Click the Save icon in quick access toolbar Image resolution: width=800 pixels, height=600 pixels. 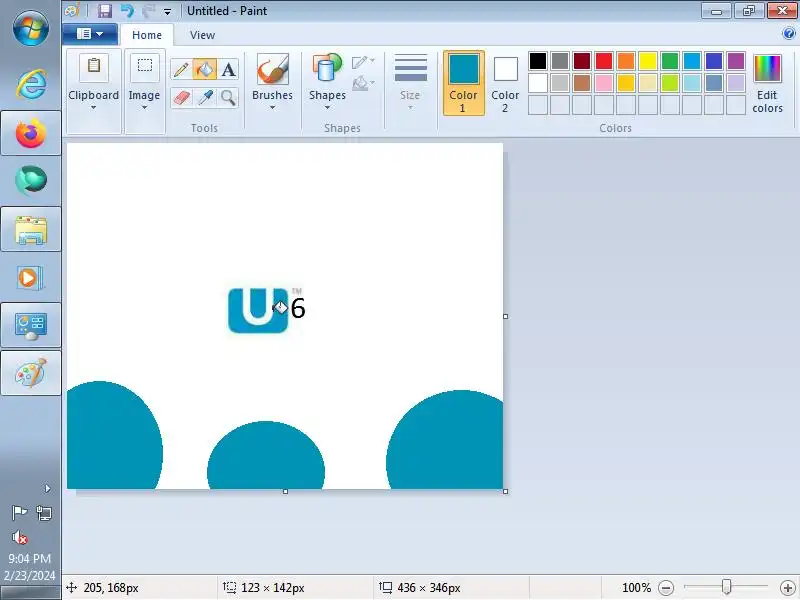pos(105,11)
